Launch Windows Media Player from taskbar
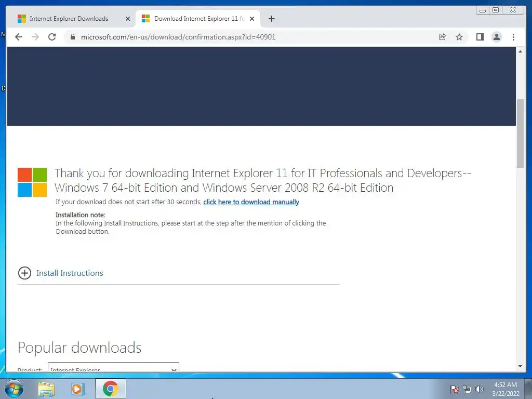The width and height of the screenshot is (532, 399). [x=77, y=389]
